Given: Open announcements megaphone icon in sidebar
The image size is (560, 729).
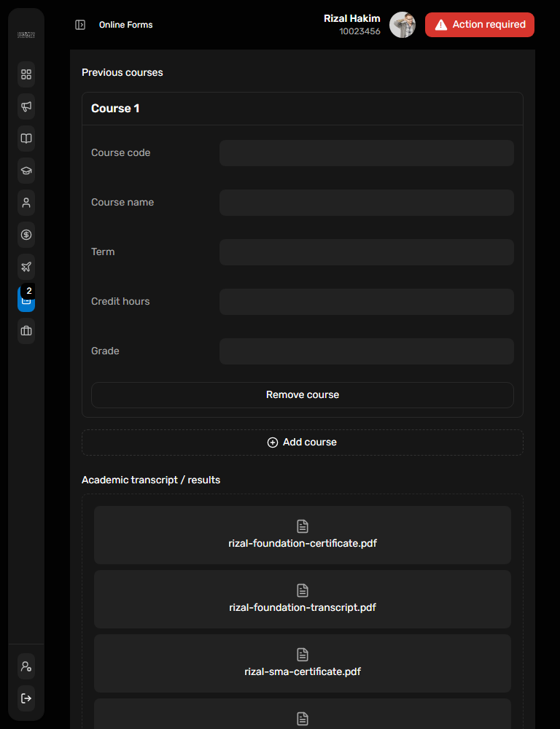Looking at the screenshot, I should 26,106.
